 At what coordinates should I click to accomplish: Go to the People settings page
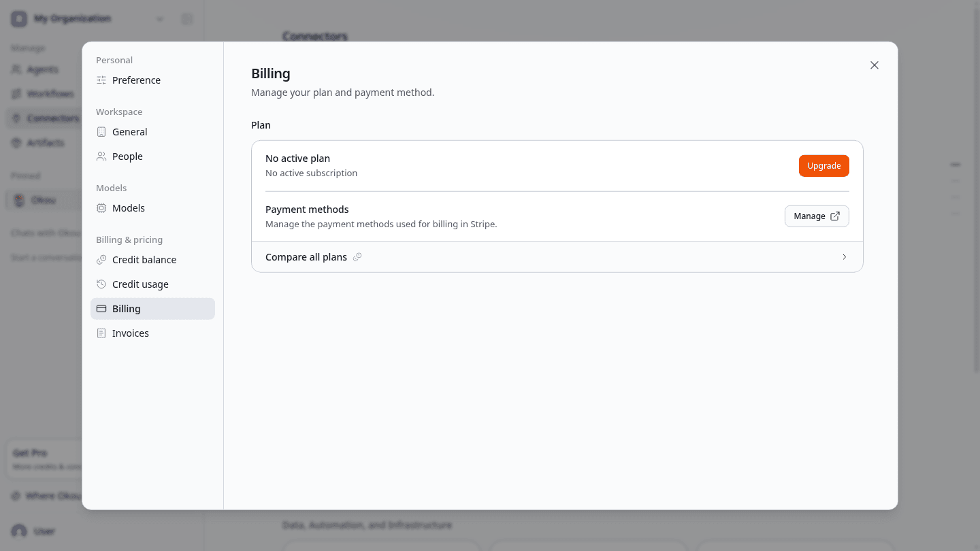(152, 156)
